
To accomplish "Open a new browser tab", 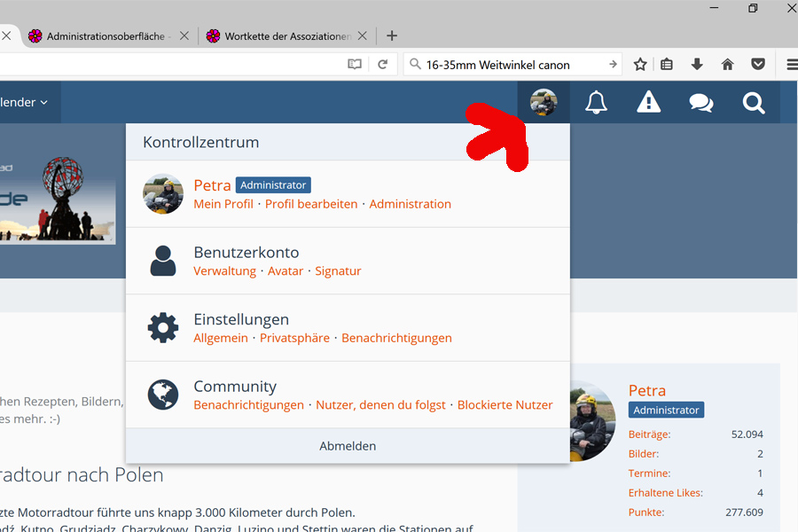I will coord(392,36).
